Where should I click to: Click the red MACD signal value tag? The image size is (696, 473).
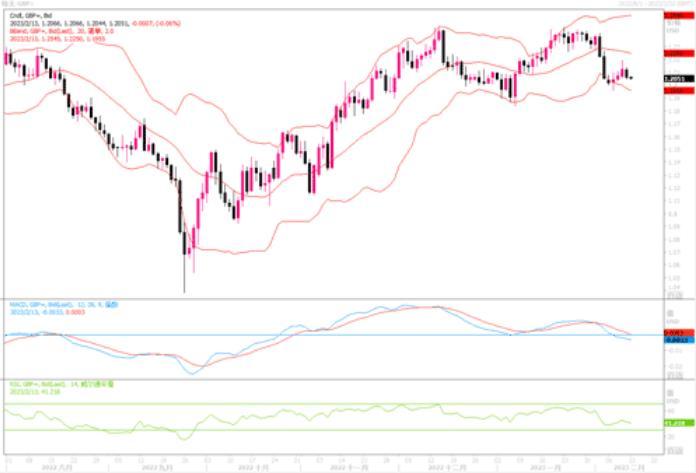(674, 332)
